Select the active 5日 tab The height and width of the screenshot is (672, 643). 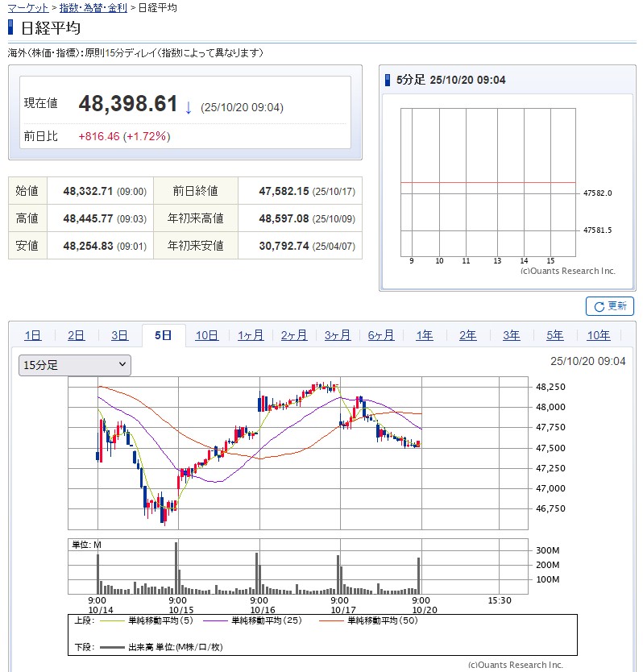164,335
